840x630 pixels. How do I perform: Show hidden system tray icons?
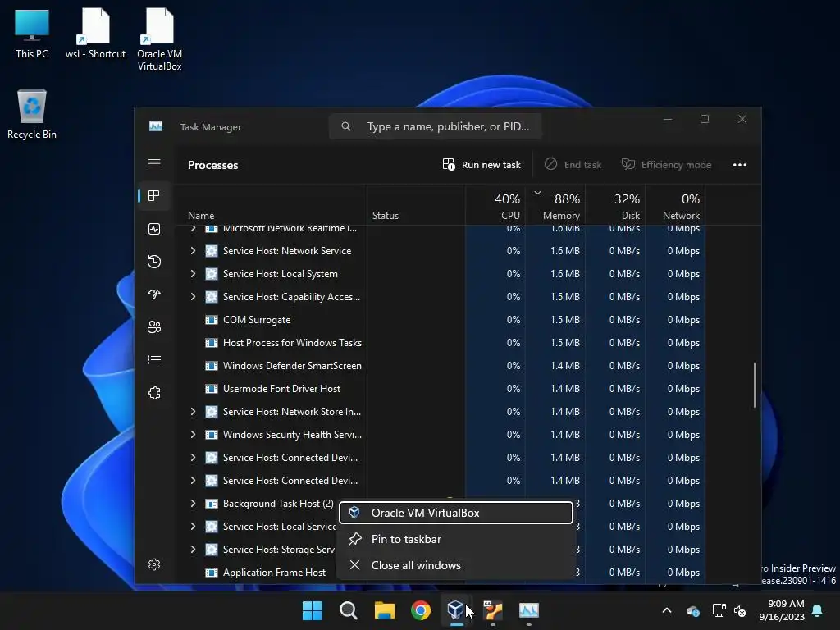[667, 610]
